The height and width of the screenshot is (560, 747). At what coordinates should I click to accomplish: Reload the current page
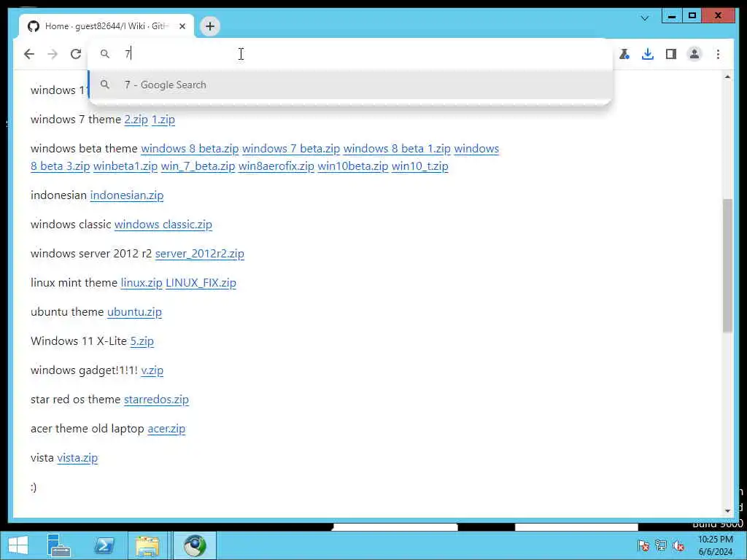76,54
